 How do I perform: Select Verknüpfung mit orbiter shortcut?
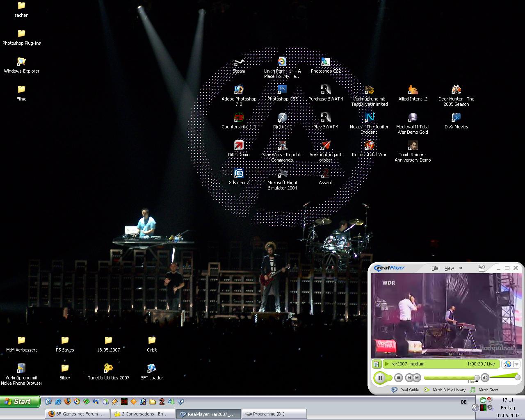tap(326, 152)
